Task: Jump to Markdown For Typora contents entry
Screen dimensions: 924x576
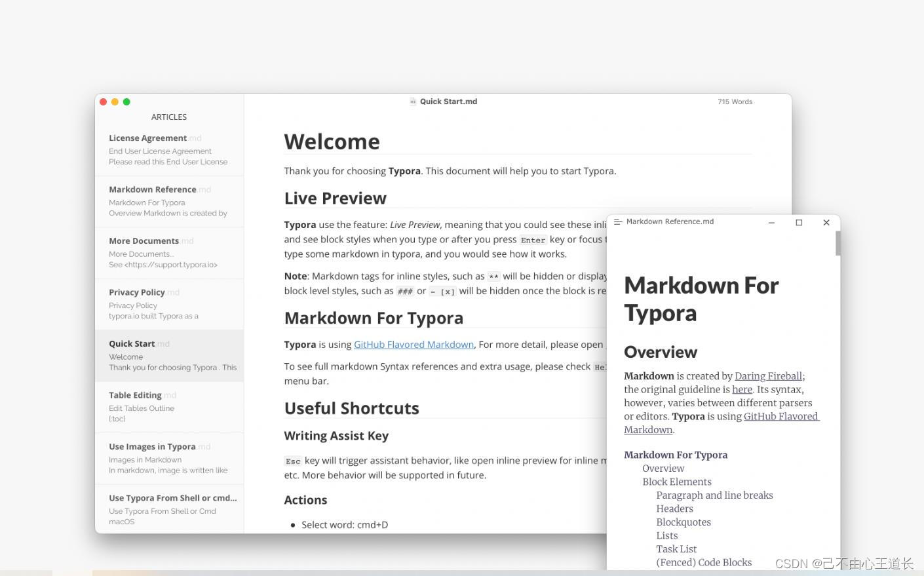Action: pos(676,455)
